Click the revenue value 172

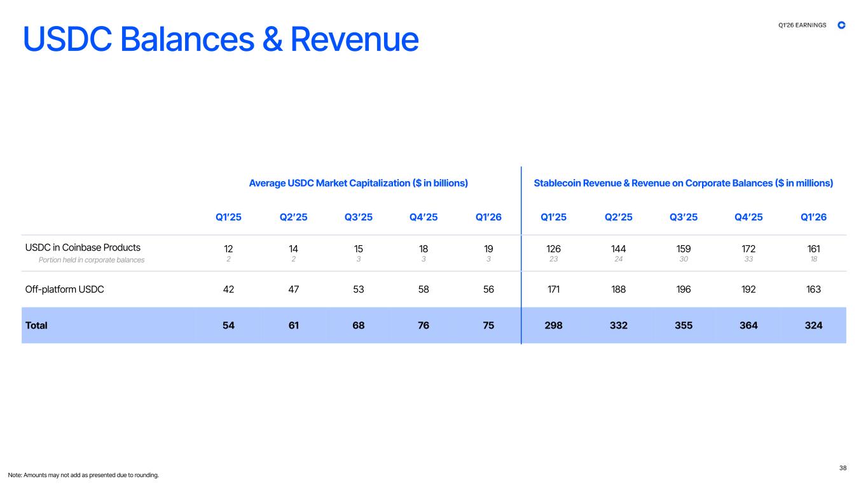pyautogui.click(x=748, y=248)
